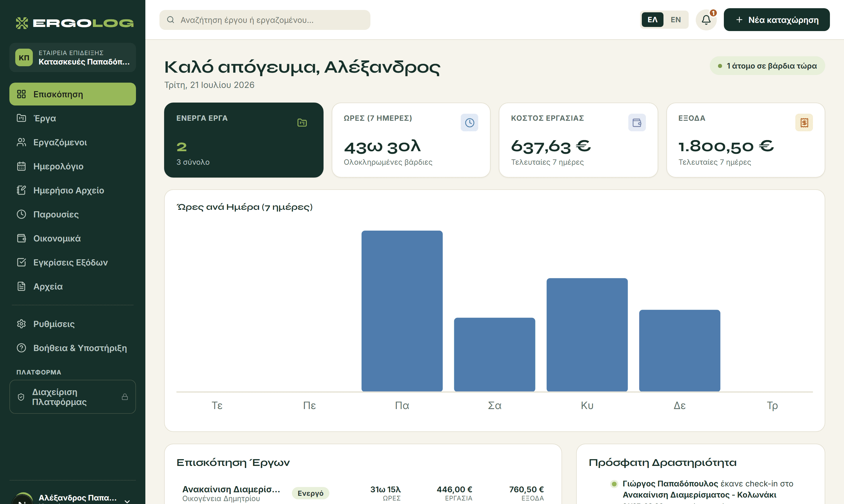The height and width of the screenshot is (504, 844).
Task: Click the Ενεργά Έργα summary card
Action: [x=244, y=140]
